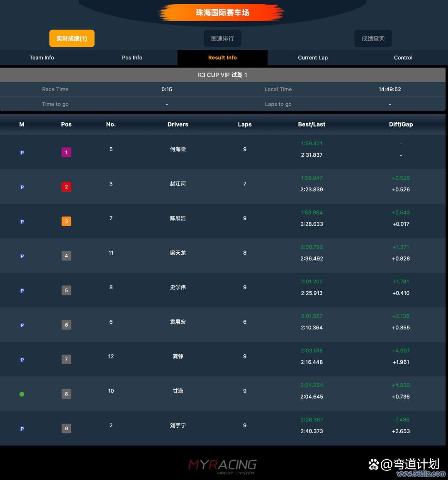Click the pit 'P' marker for 龚铮
448x480 pixels.
pos(22,360)
